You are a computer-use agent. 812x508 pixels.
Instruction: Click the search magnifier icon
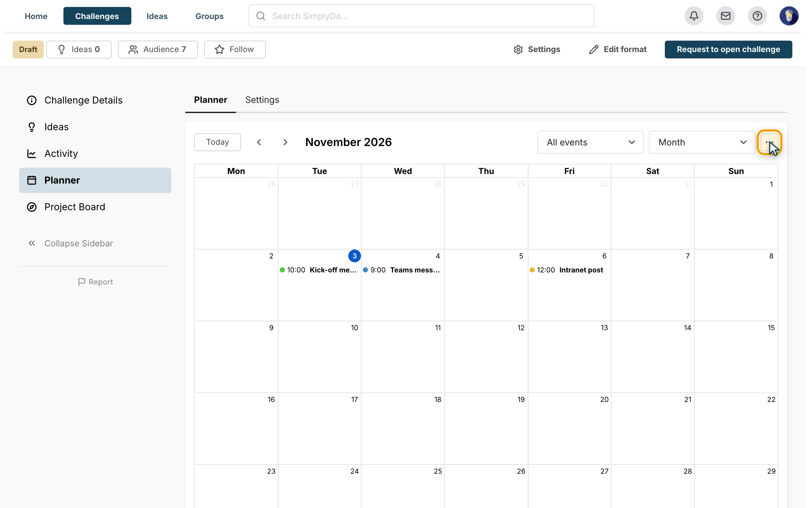point(261,16)
